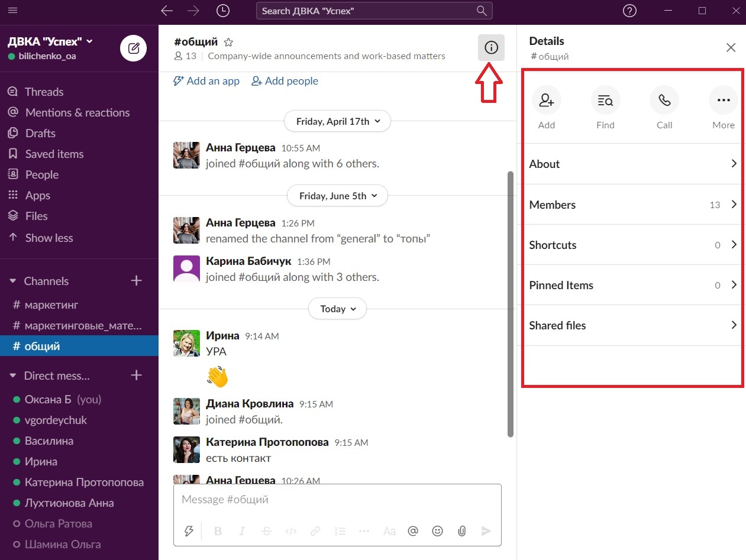Open the Today date dropdown
The width and height of the screenshot is (746, 560).
coord(337,309)
